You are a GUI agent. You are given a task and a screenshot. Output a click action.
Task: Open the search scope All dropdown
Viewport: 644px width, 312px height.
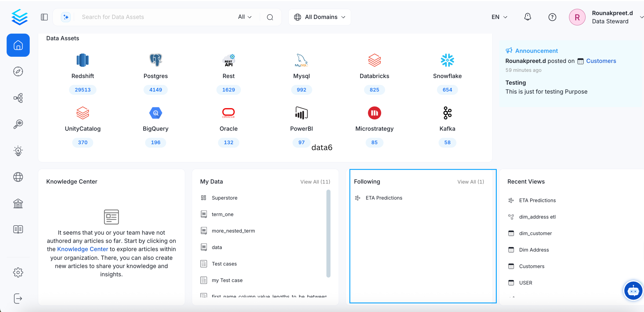coord(244,17)
